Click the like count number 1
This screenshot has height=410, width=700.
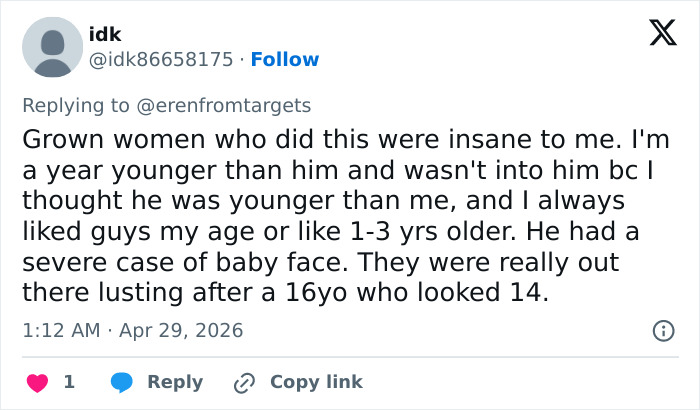tap(69, 382)
